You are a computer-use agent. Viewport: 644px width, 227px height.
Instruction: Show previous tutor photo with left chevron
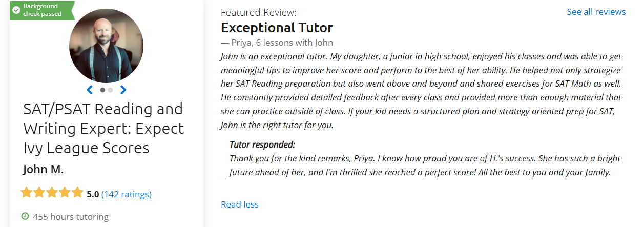90,90
